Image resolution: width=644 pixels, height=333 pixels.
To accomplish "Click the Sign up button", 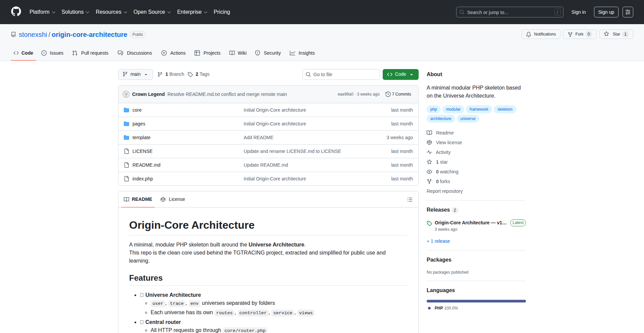I will (606, 12).
